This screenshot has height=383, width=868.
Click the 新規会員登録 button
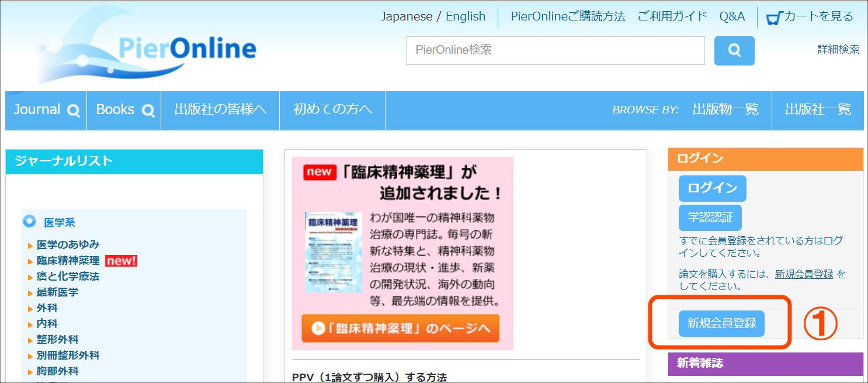click(x=721, y=323)
